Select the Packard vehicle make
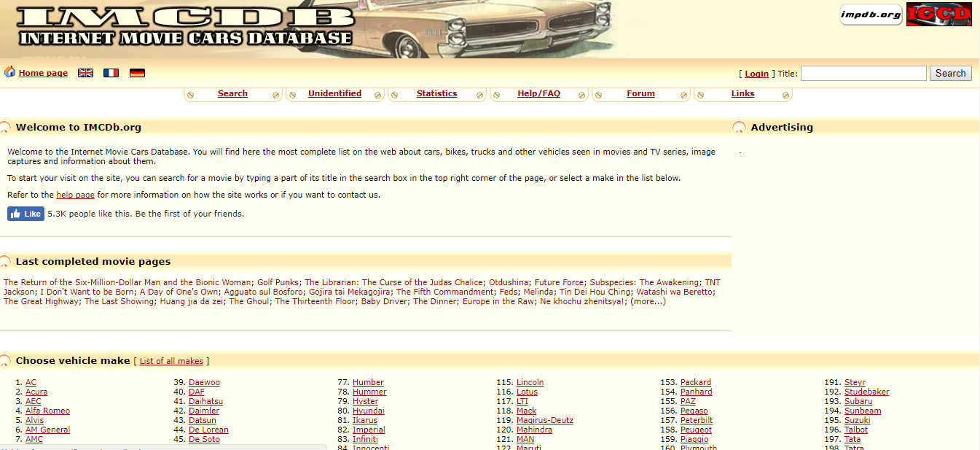Screen dimensions: 980x450 coord(696,382)
